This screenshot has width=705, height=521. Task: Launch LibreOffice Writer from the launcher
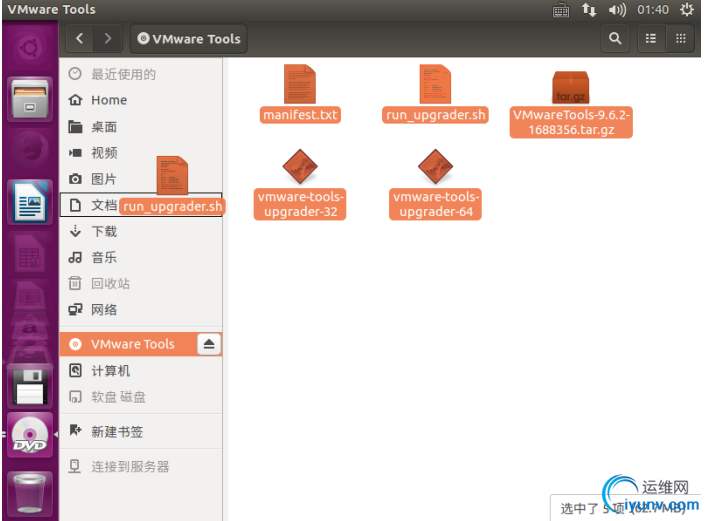point(30,202)
